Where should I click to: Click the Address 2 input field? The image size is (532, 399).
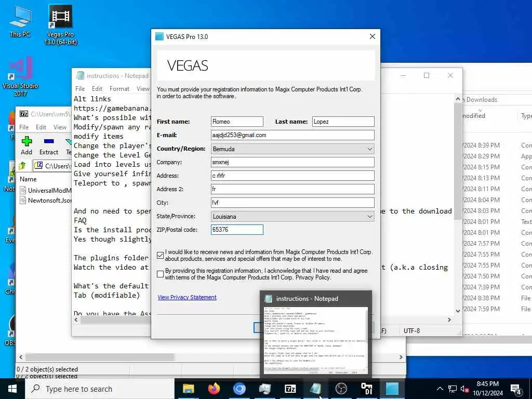(292, 189)
